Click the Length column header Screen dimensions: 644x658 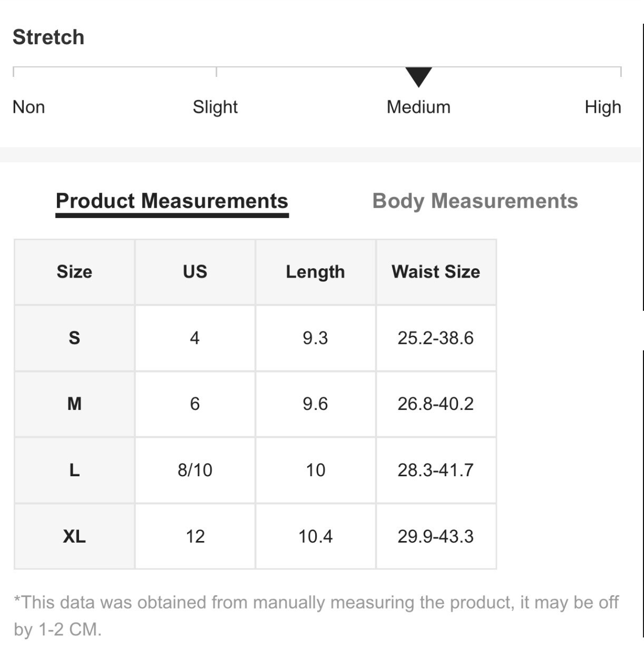tap(315, 272)
